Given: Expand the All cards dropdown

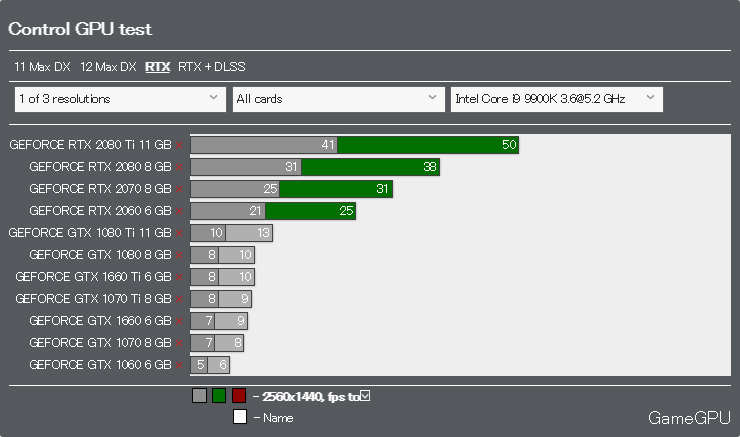Looking at the screenshot, I should [x=338, y=99].
